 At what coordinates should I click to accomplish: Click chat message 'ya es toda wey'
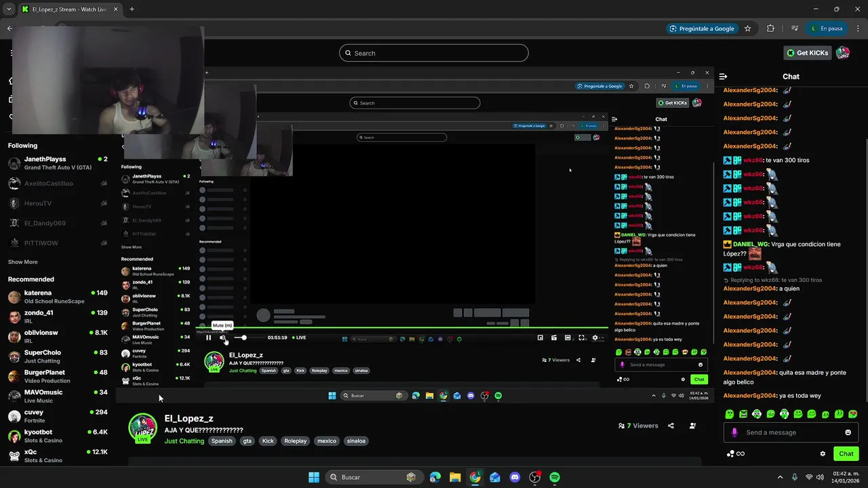(x=802, y=395)
